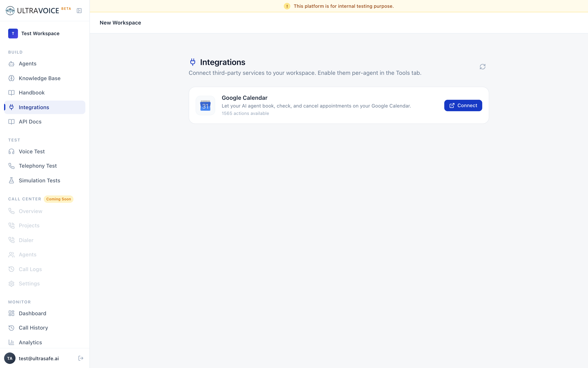Viewport: 588px width, 368px height.
Task: Click the internal testing banner message
Action: pos(344,6)
